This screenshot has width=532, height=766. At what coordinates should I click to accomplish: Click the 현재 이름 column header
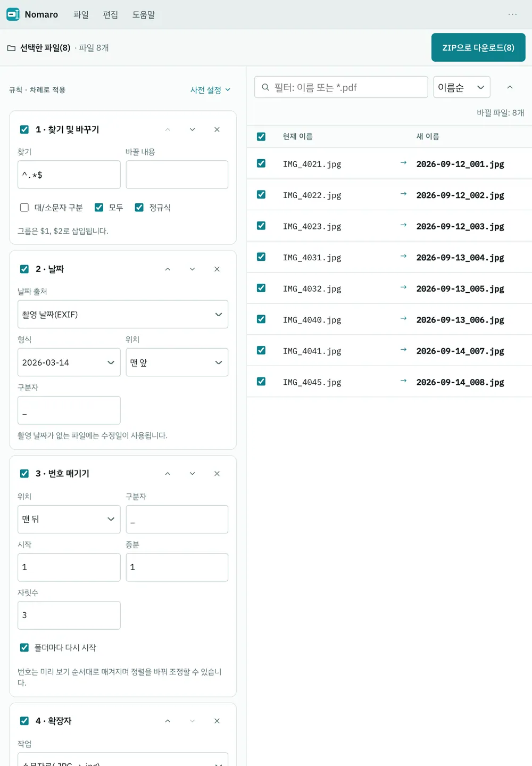tap(297, 136)
